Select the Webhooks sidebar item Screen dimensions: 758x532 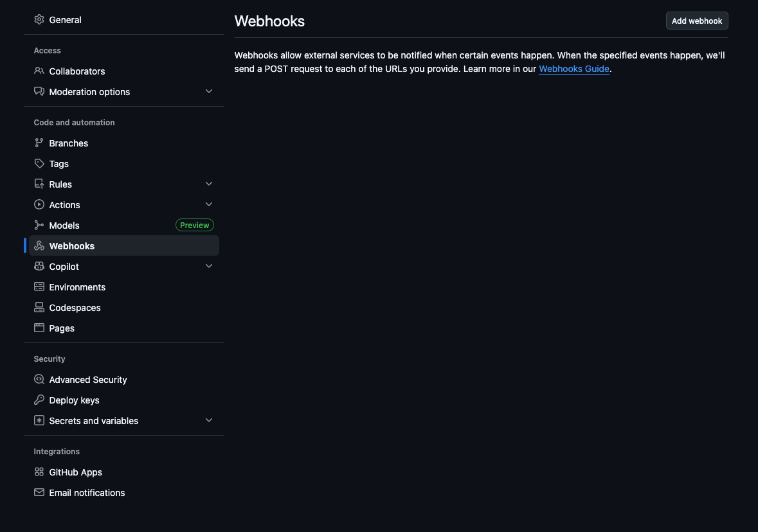click(x=72, y=246)
